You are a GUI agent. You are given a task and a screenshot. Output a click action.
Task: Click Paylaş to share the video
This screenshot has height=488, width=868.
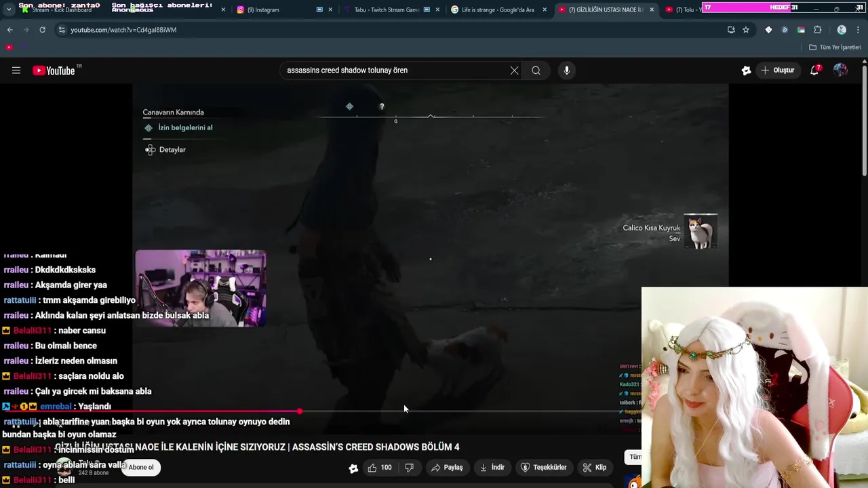448,468
